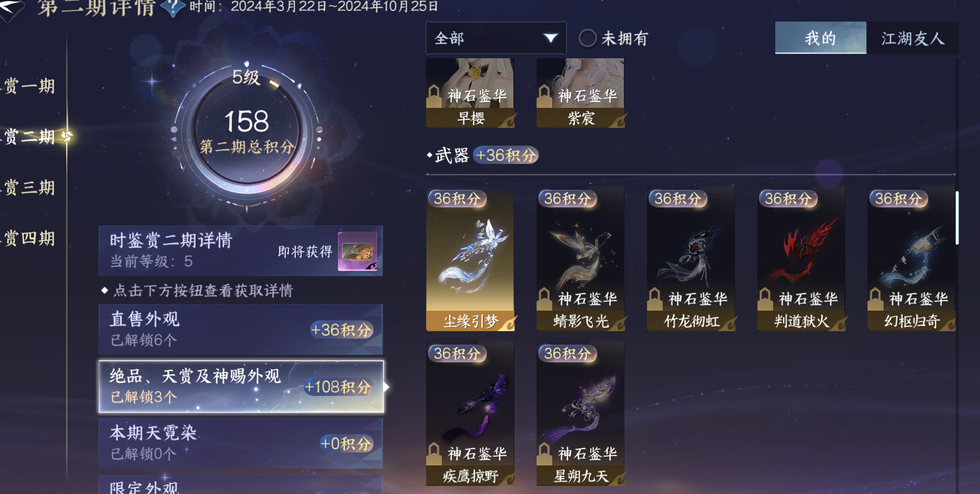Click the lock icon on 幻枢归奇
Screen dimensions: 980x494
point(875,299)
